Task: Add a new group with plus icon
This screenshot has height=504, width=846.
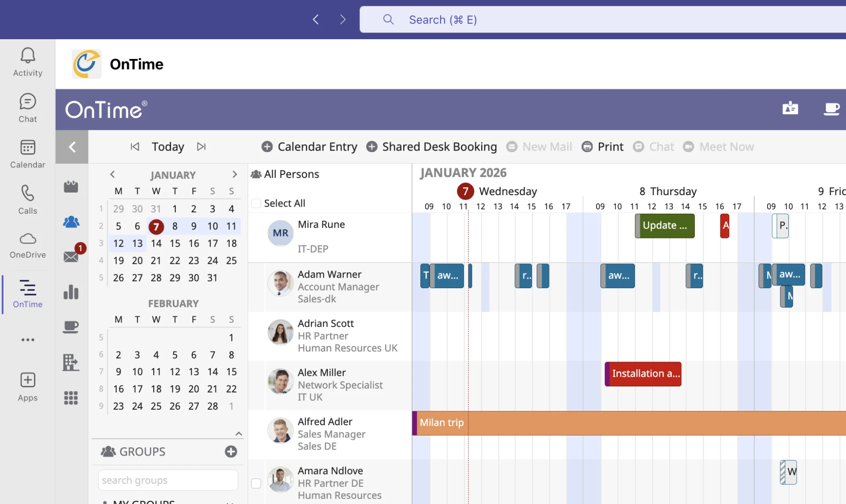Action: tap(231, 452)
